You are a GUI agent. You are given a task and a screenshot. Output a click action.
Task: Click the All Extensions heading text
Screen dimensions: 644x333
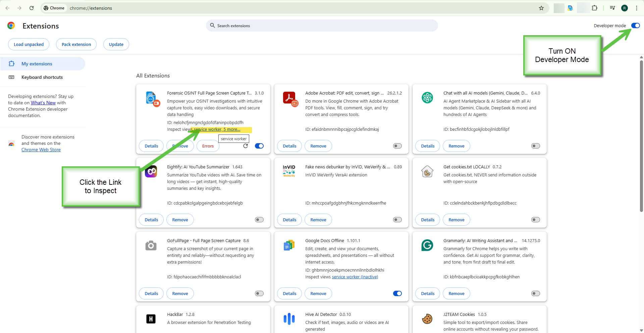point(153,76)
